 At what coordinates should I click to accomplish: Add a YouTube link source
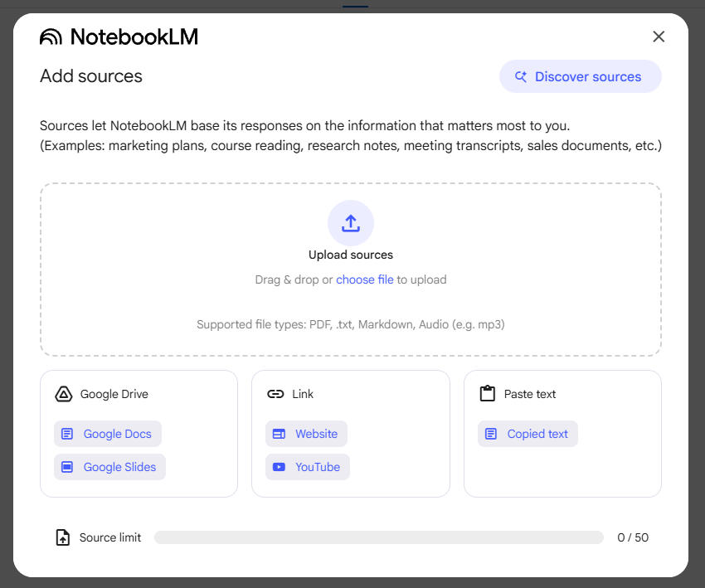tap(308, 467)
